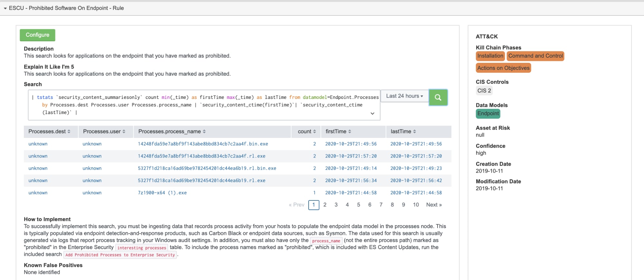Click process 14248fda...2aa4f.rl.exe
This screenshot has height=280, width=644.
click(x=202, y=156)
